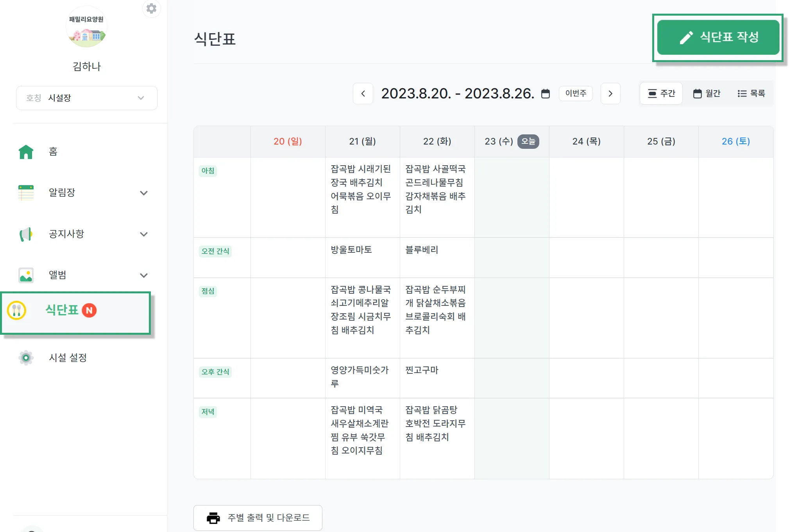Click the facility profile image 패밀리요양원
789x532 pixels.
click(x=86, y=27)
